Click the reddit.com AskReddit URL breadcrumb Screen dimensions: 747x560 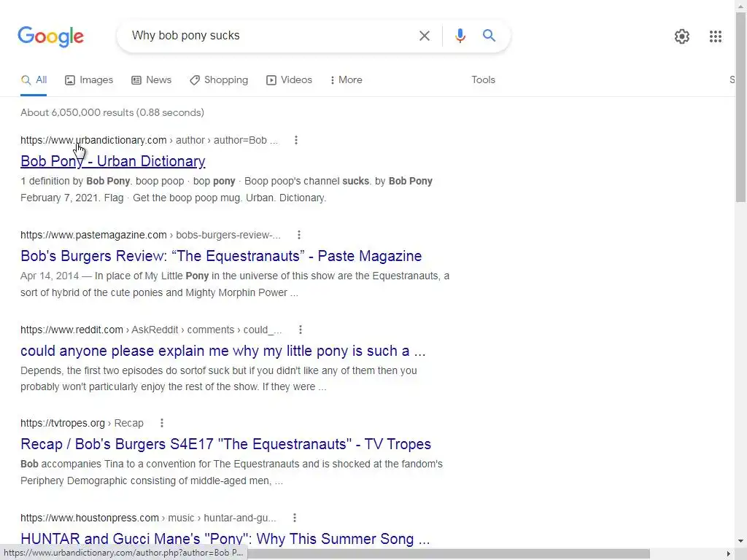(151, 330)
